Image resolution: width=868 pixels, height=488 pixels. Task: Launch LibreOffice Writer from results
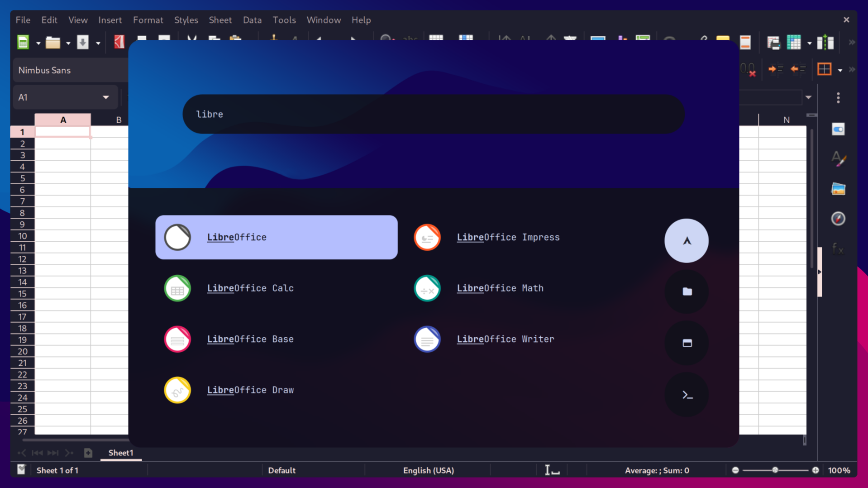527,339
